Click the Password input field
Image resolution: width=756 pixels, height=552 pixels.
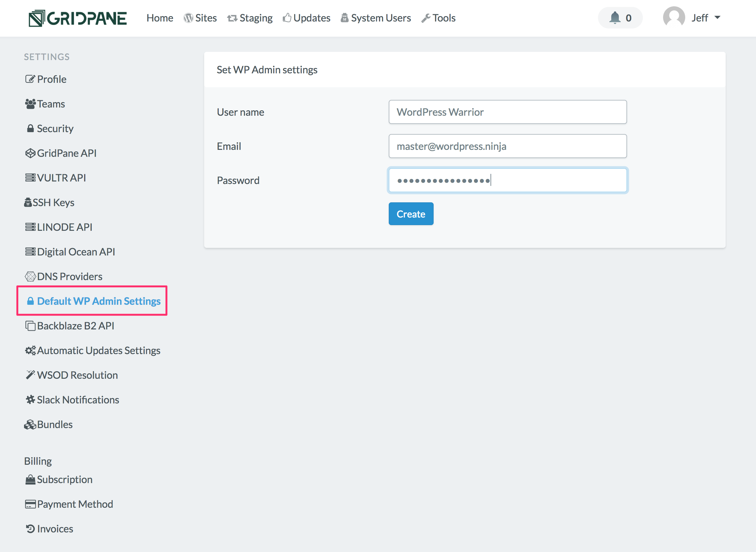click(508, 181)
